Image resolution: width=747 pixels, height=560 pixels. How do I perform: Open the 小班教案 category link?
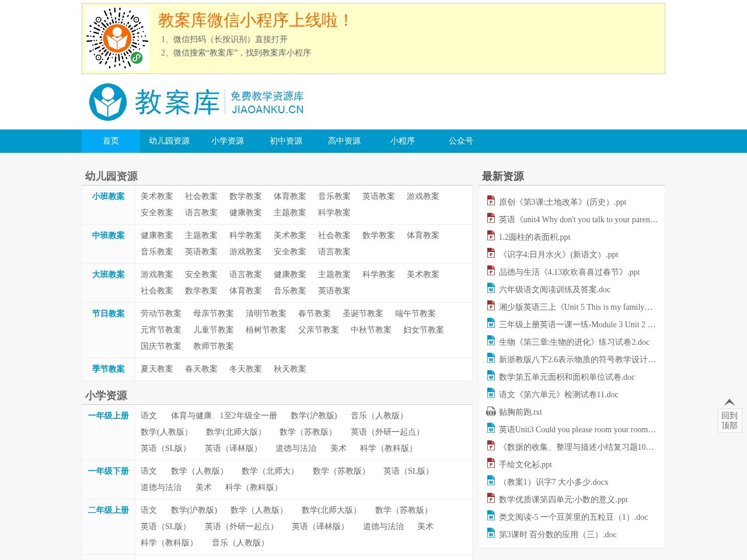click(109, 197)
